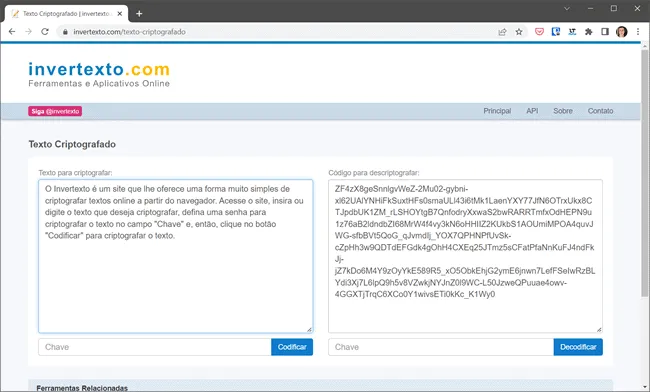Reload the page with the refresh icon
The image size is (650, 392).
click(45, 32)
